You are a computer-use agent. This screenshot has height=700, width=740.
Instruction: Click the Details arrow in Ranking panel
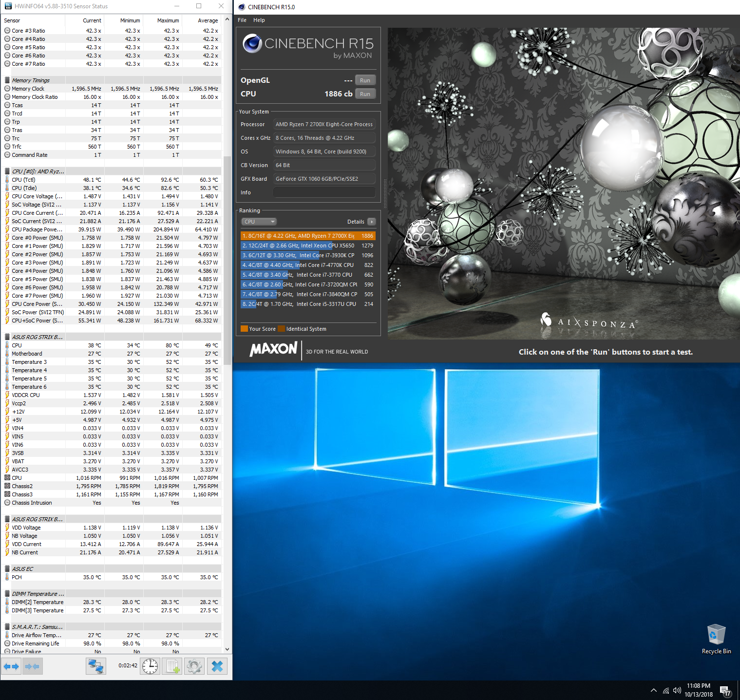click(x=371, y=222)
